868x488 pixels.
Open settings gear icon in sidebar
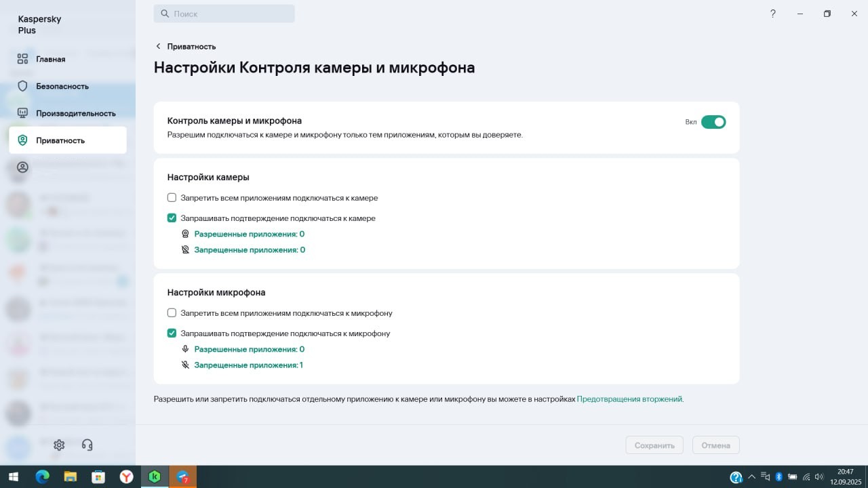coord(59,445)
